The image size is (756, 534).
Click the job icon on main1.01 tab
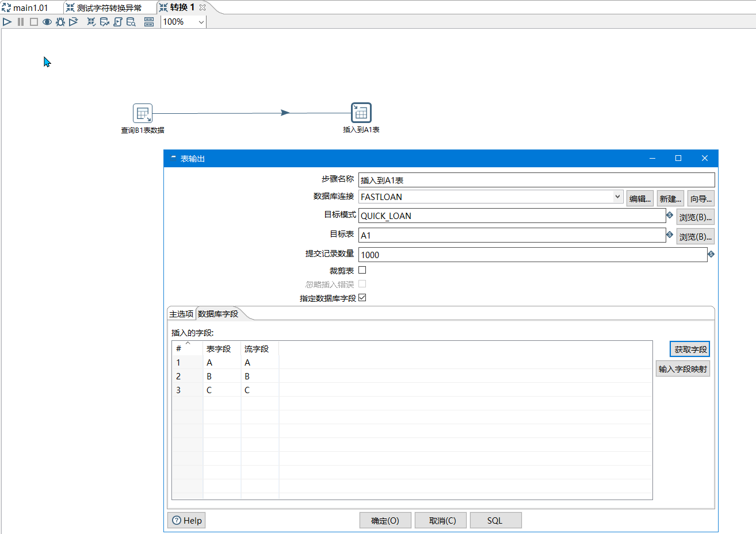click(x=6, y=8)
